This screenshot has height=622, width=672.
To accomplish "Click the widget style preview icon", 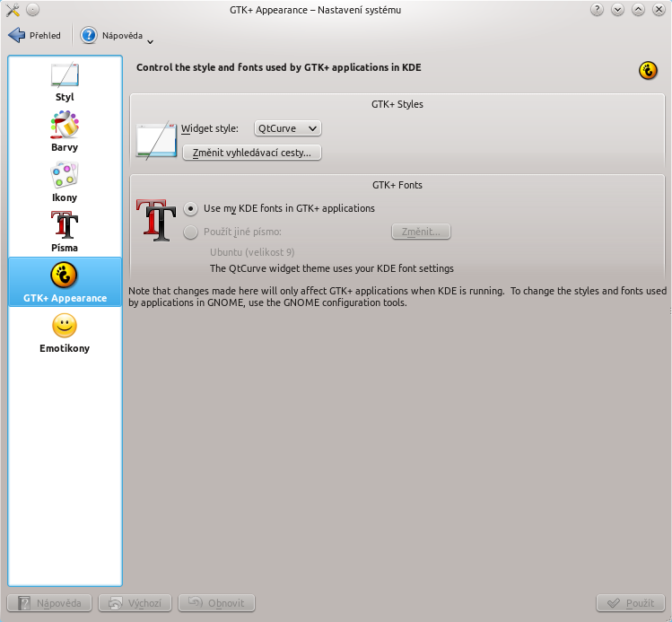I will tap(156, 140).
